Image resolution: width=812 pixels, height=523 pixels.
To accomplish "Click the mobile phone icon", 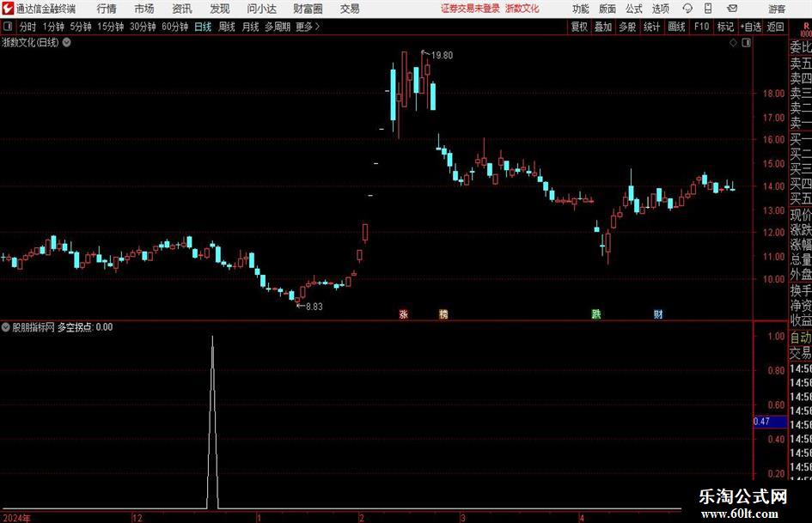I will pos(708,9).
